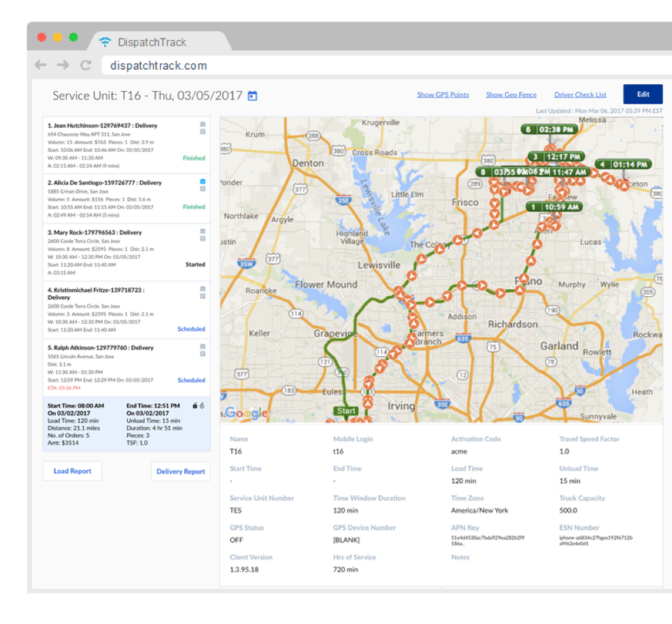Screen dimensions: 672x624
Task: Click the Started status on Mary Rock order
Action: pyautogui.click(x=195, y=264)
